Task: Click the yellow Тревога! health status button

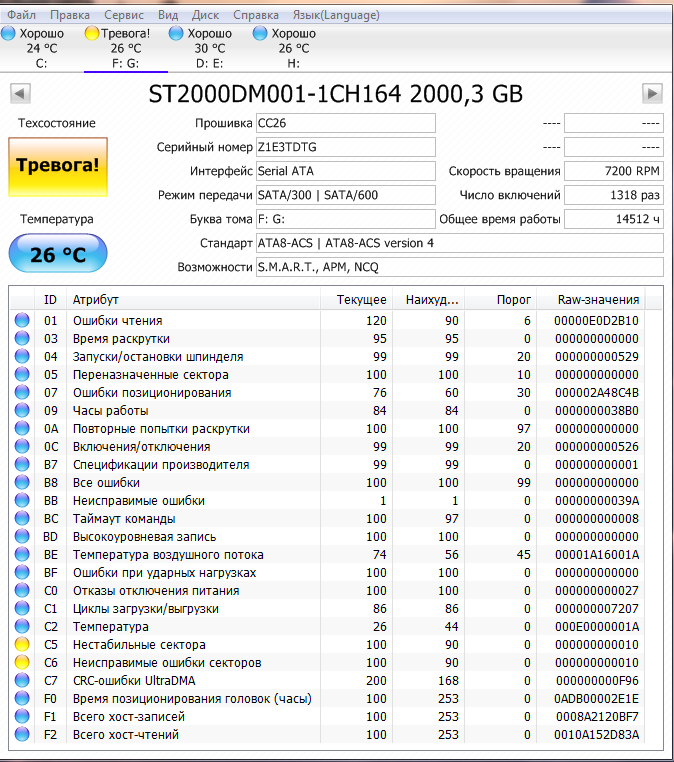Action: click(58, 167)
